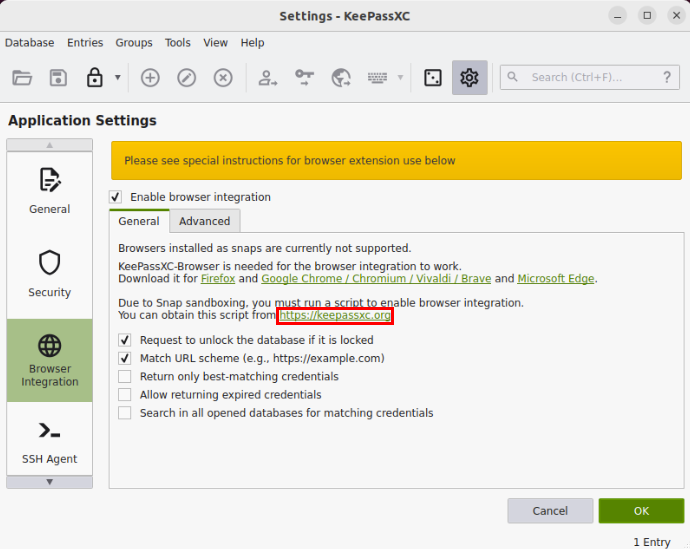This screenshot has height=549, width=690.
Task: Toggle Match URL scheme checkbox
Action: pos(125,358)
